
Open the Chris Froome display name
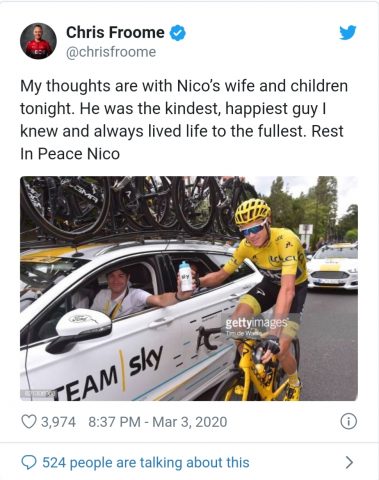tap(115, 33)
